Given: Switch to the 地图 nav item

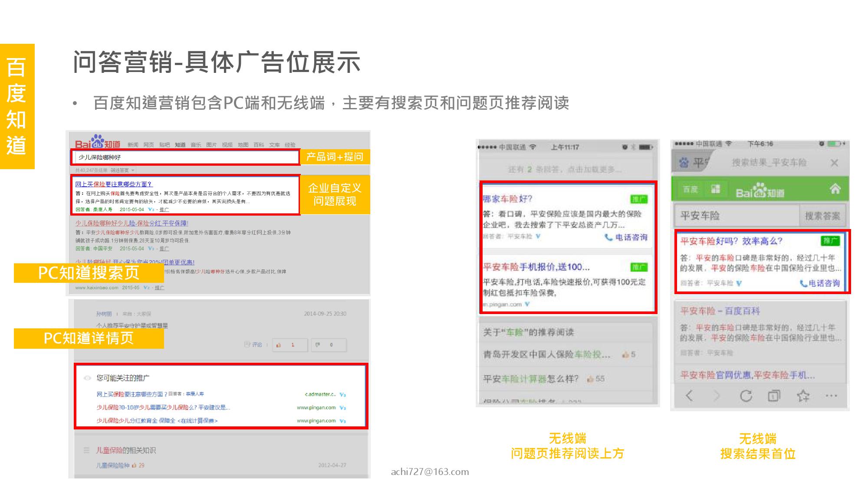Looking at the screenshot, I should click(x=243, y=145).
